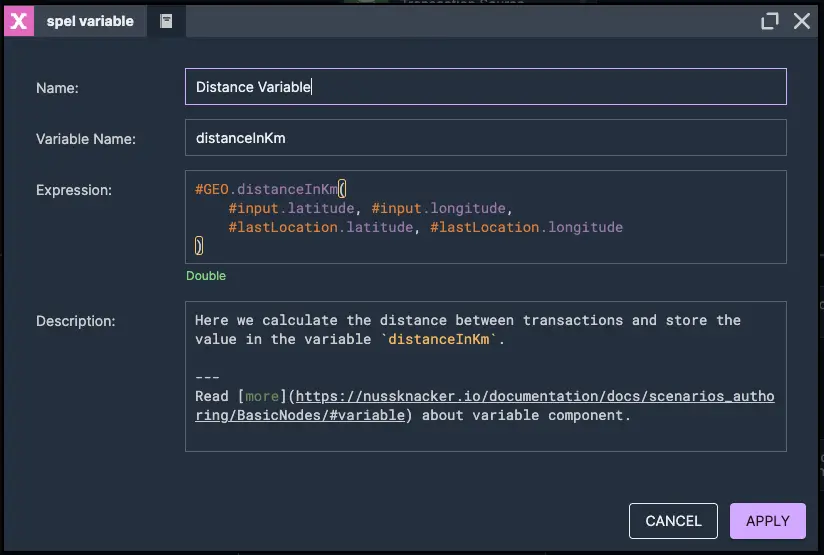Click the Variable Name: label
Screen dimensions: 824x555
click(86, 139)
